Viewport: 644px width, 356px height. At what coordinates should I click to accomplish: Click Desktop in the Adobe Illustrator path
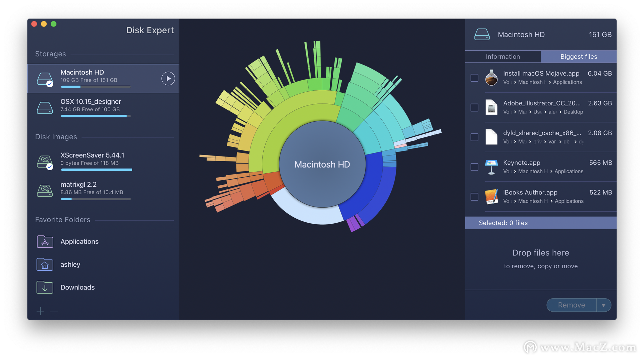573,112
